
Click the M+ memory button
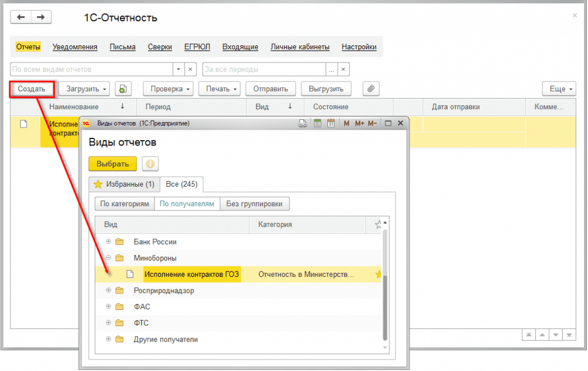359,123
